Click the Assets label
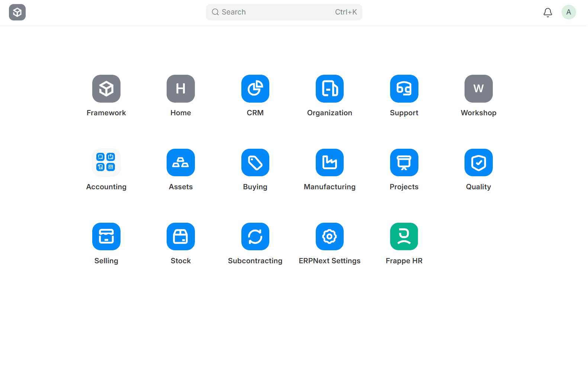The height and width of the screenshot is (367, 588). [181, 187]
